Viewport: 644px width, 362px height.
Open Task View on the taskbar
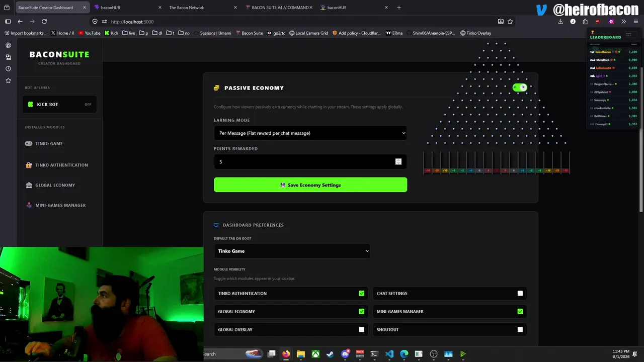click(x=271, y=354)
